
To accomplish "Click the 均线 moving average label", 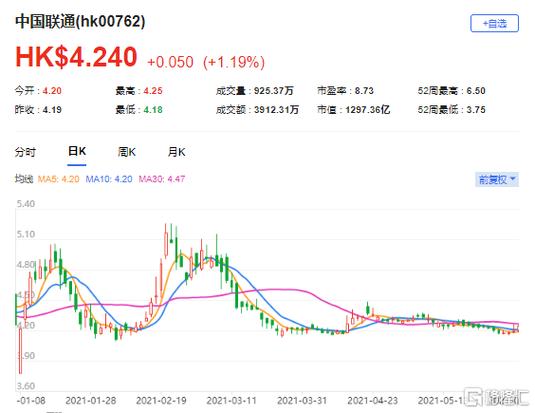I will (x=24, y=179).
